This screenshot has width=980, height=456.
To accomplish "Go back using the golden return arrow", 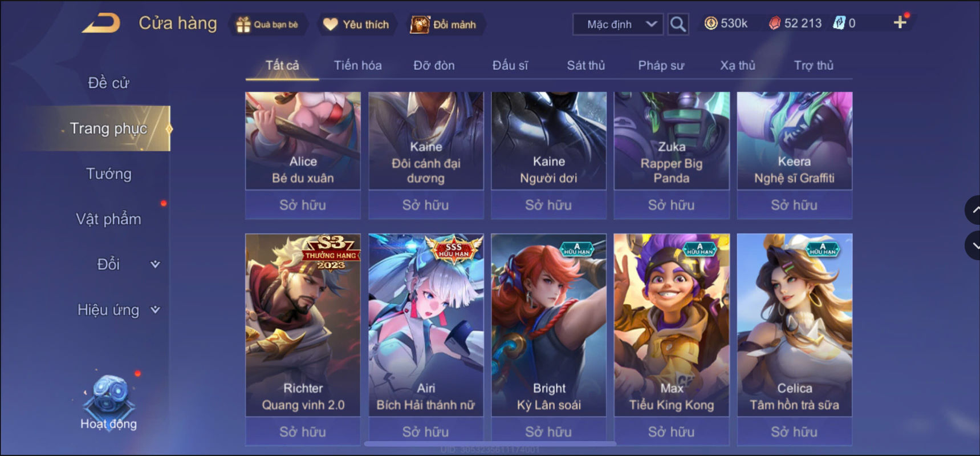I will click(101, 23).
